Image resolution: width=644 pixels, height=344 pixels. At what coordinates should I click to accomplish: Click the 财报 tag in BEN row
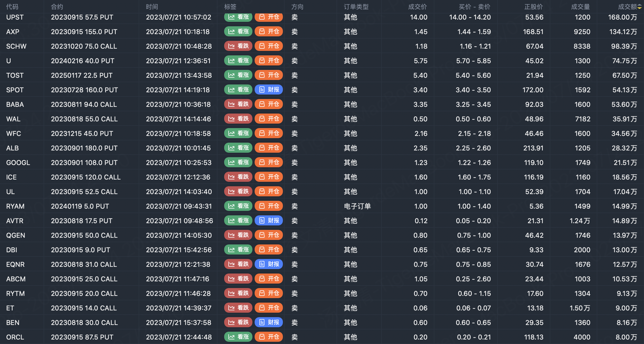269,322
